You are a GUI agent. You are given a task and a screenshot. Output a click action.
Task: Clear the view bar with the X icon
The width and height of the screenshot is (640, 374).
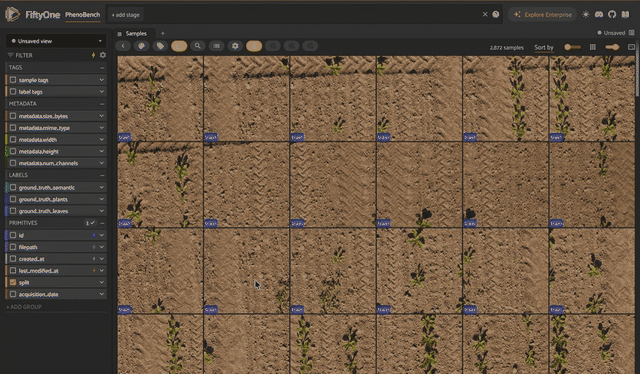[485, 14]
